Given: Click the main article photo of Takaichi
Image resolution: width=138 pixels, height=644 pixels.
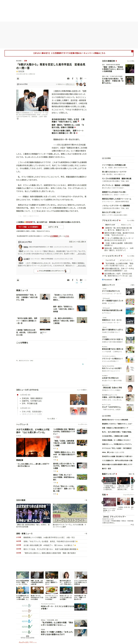Looking at the screenshot, I should (x=32, y=100).
